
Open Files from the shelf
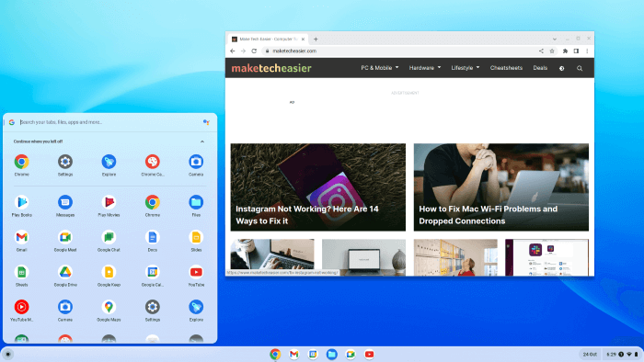(x=332, y=355)
